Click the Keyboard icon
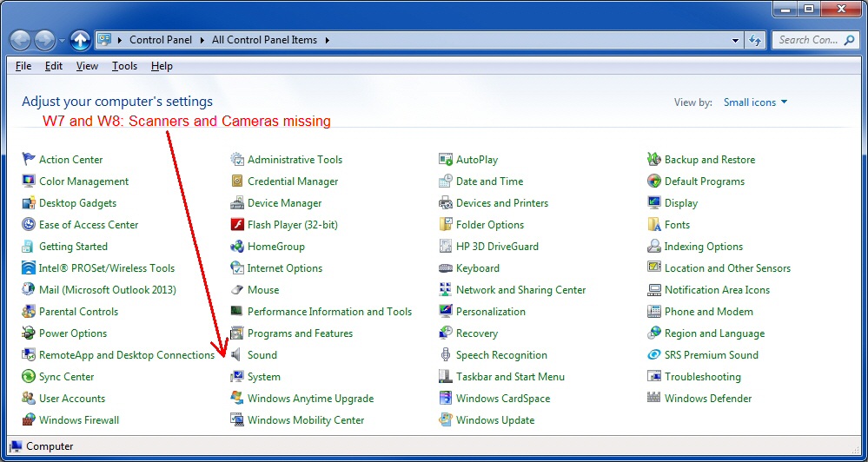Screen dimensions: 868x462 [446, 268]
